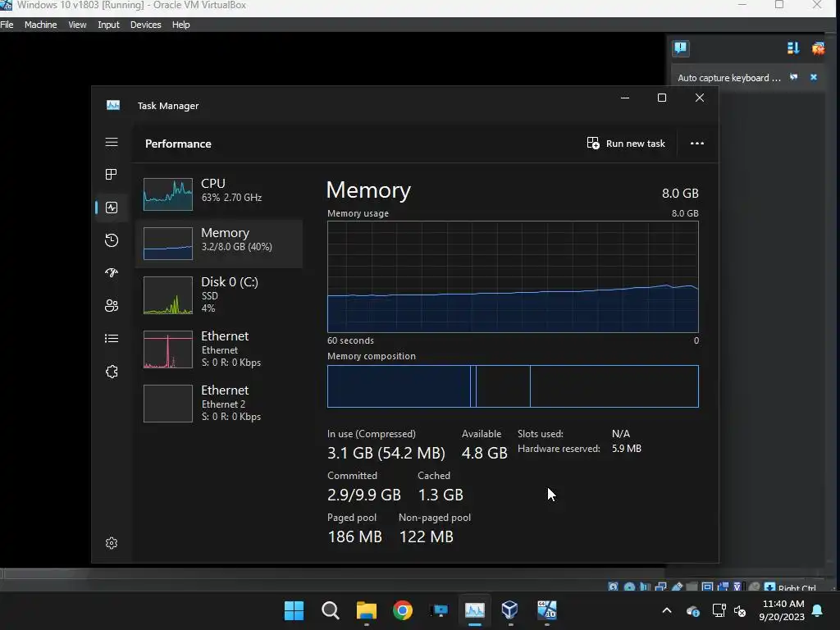Open the Task Manager hamburger navigation menu
This screenshot has width=840, height=630.
(112, 142)
